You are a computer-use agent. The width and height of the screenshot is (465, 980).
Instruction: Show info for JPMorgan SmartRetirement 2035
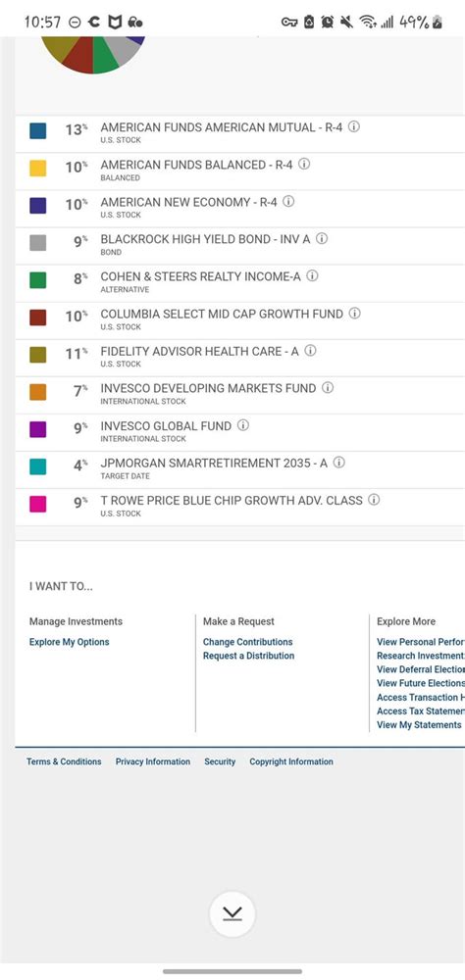coord(339,463)
